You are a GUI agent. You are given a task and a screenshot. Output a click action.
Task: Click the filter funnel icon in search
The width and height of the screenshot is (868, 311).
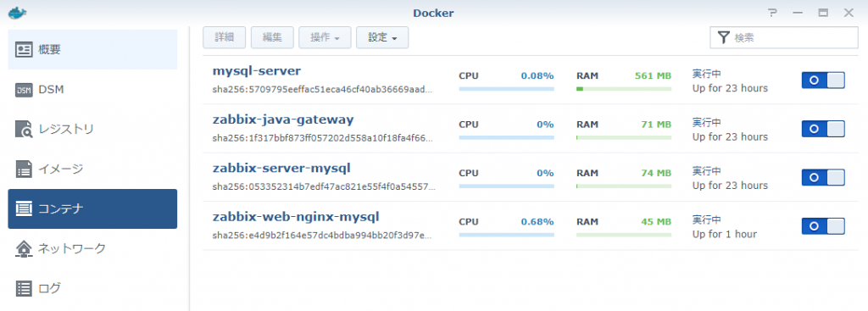click(724, 37)
